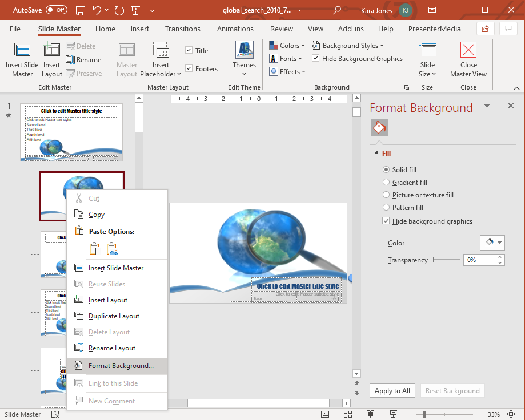Click the Save icon in title bar
Image resolution: width=525 pixels, height=420 pixels.
(81, 10)
